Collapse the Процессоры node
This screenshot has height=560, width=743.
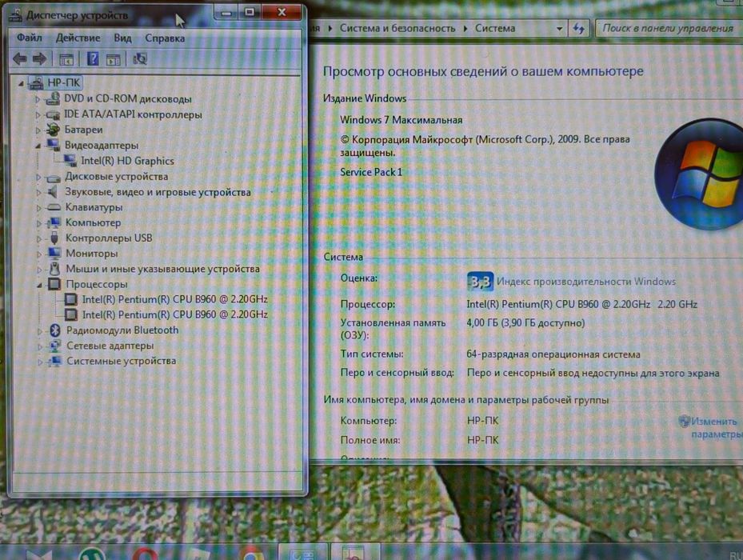40,285
